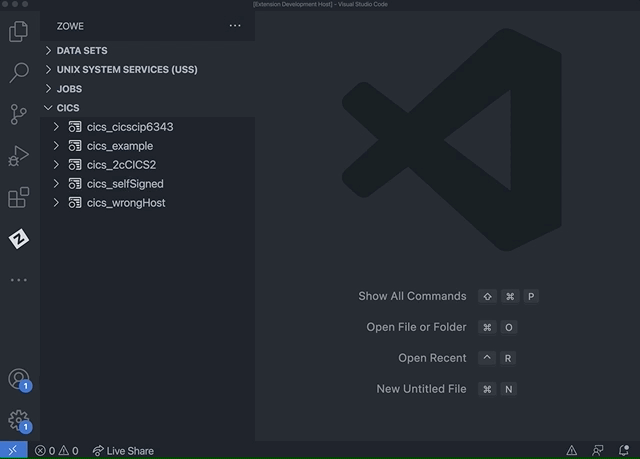The width and height of the screenshot is (640, 459).
Task: Select the cics_selfSigned profile
Action: tap(125, 184)
